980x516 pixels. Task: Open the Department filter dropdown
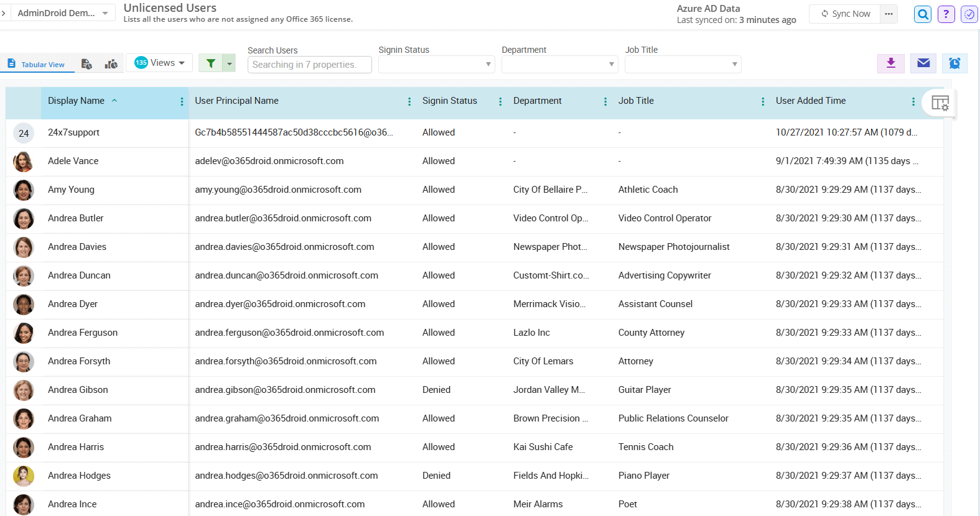tap(559, 64)
